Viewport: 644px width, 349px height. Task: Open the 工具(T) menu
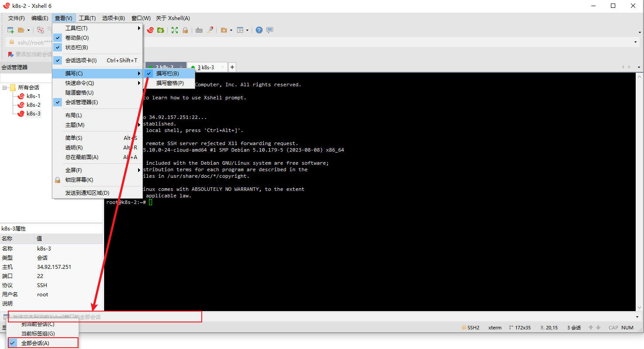click(x=87, y=18)
